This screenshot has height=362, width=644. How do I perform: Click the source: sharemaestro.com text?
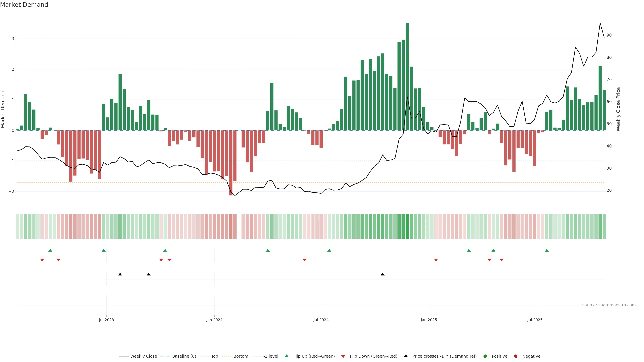(x=609, y=305)
